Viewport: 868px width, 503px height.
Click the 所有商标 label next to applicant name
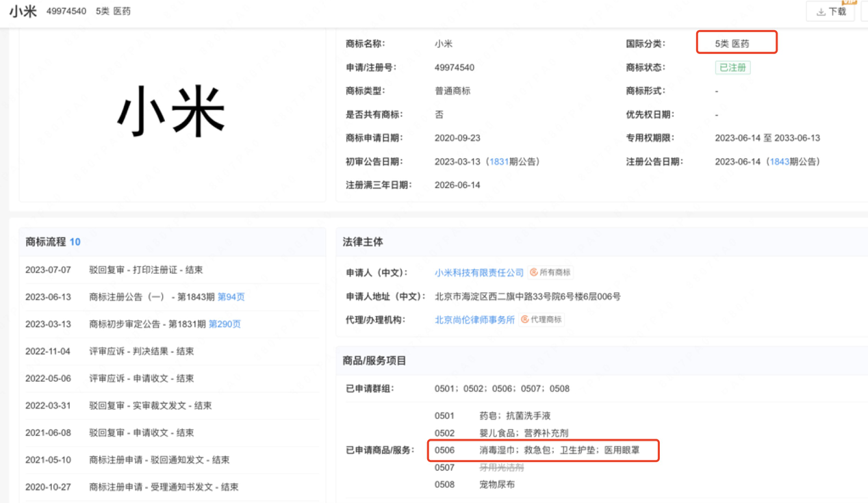(x=554, y=272)
